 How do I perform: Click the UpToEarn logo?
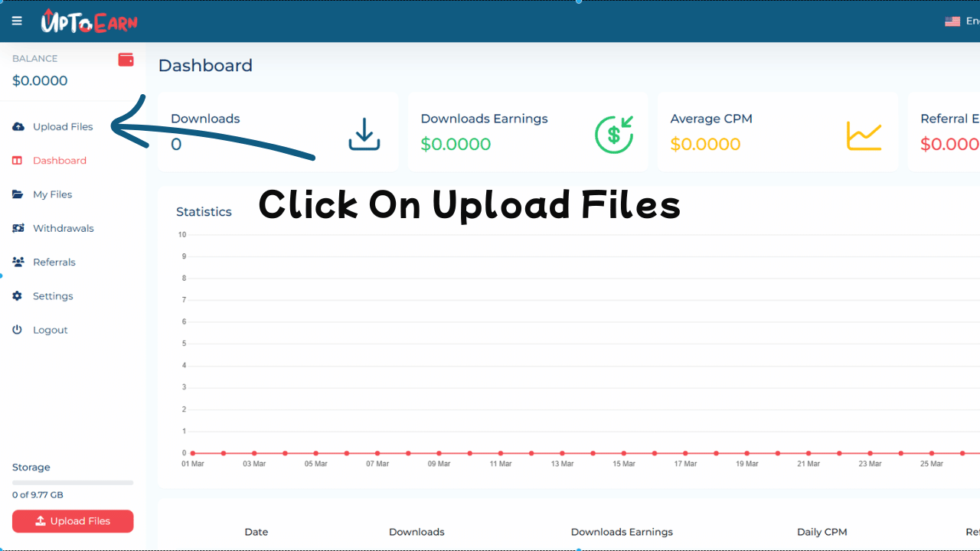pyautogui.click(x=89, y=21)
